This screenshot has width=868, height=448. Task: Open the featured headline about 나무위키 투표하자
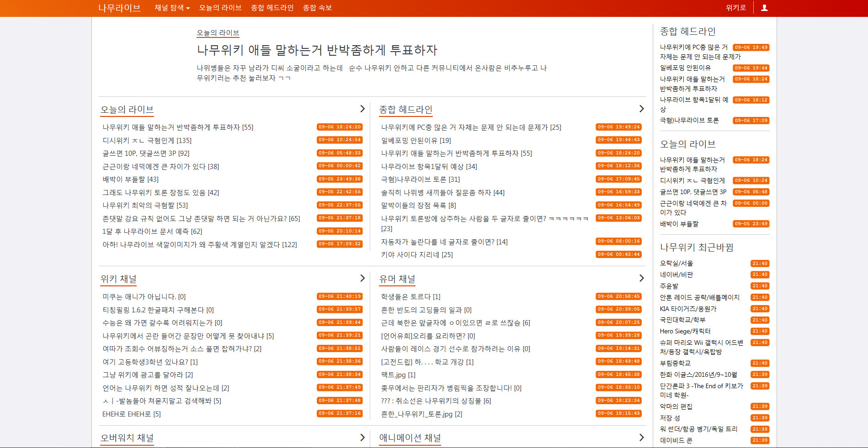(317, 50)
